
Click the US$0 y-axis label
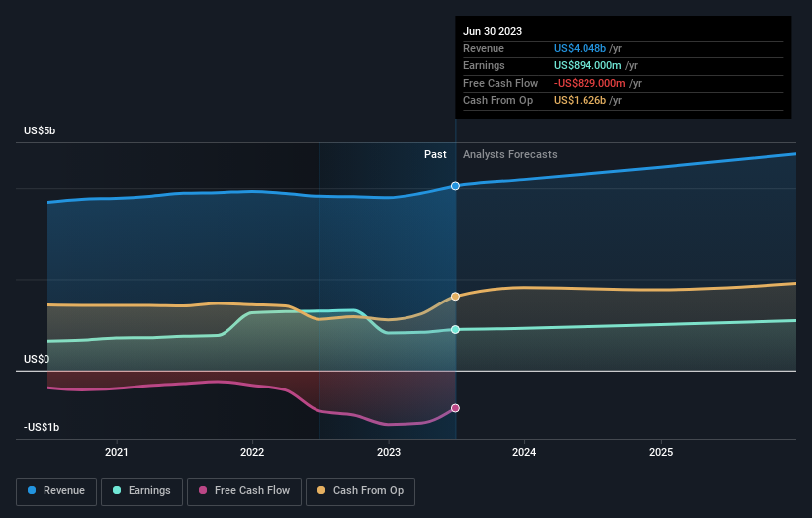coord(37,359)
